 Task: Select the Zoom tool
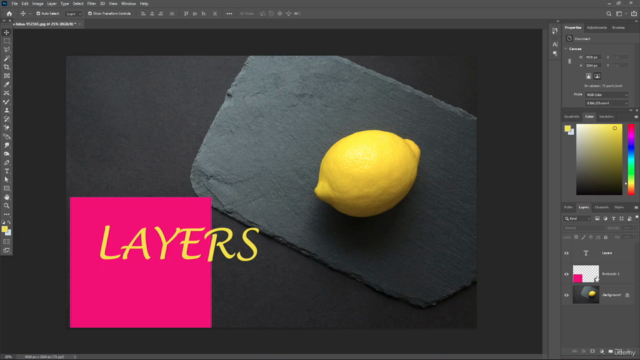click(x=7, y=206)
